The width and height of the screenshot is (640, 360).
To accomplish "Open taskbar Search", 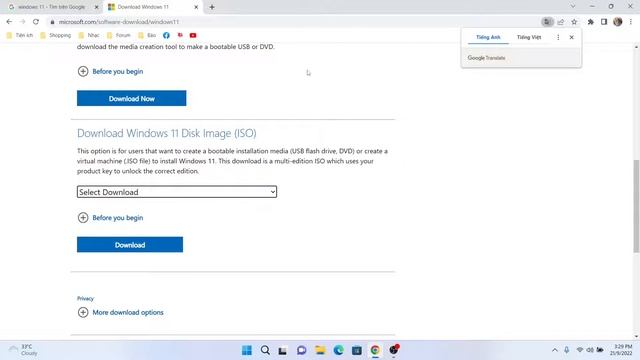I will [x=265, y=350].
